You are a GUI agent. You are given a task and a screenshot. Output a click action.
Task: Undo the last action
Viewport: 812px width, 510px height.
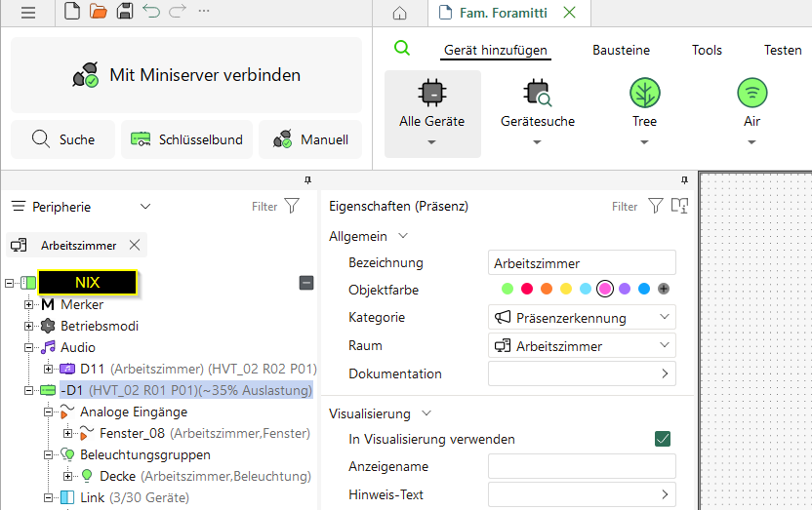click(151, 11)
